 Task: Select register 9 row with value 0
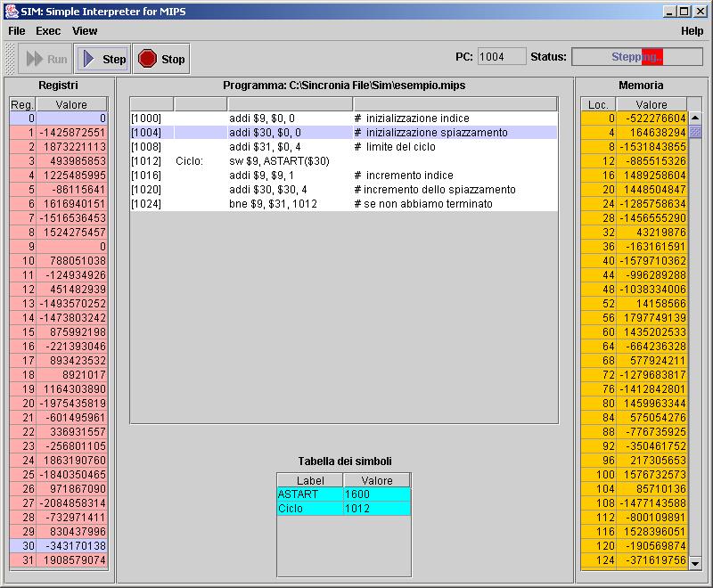click(59, 246)
